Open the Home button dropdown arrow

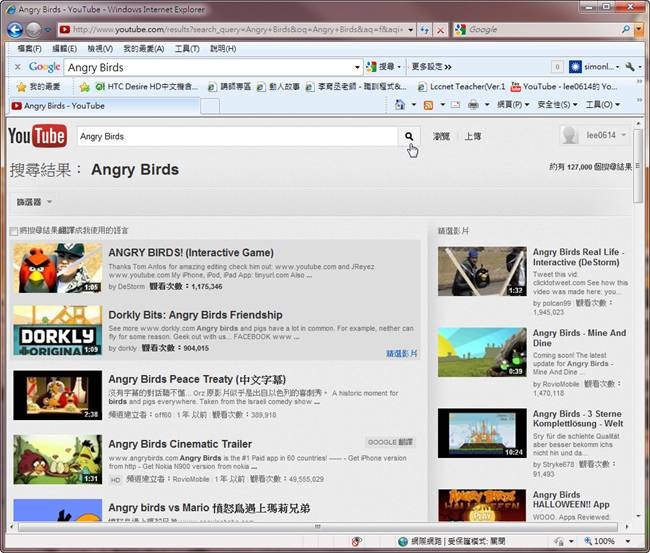pos(413,105)
